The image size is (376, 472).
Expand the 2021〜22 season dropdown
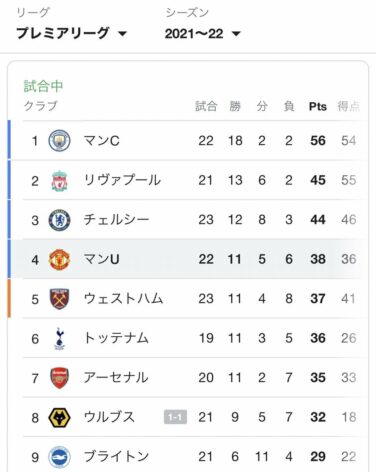(202, 33)
